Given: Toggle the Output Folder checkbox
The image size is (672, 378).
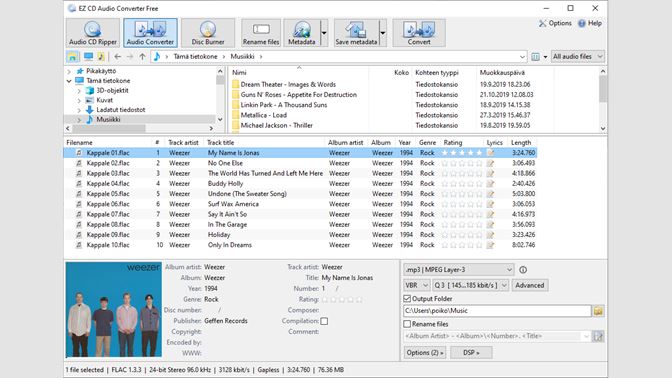Looking at the screenshot, I should pyautogui.click(x=407, y=298).
